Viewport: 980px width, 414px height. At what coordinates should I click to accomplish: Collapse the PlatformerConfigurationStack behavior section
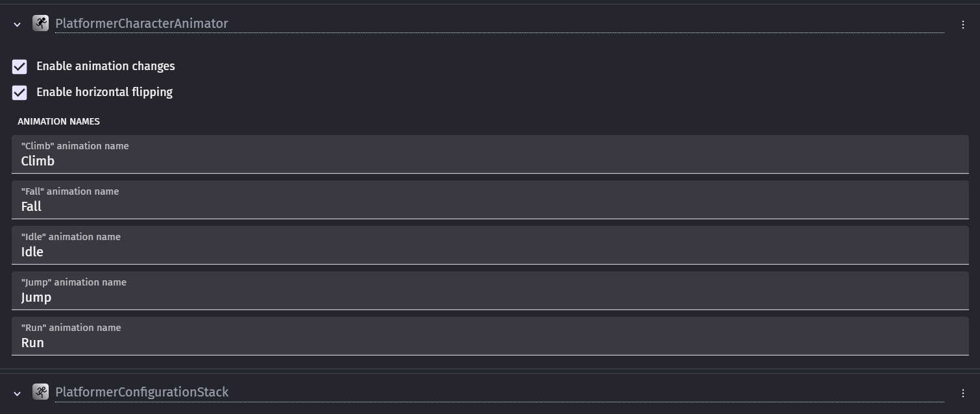click(x=18, y=393)
